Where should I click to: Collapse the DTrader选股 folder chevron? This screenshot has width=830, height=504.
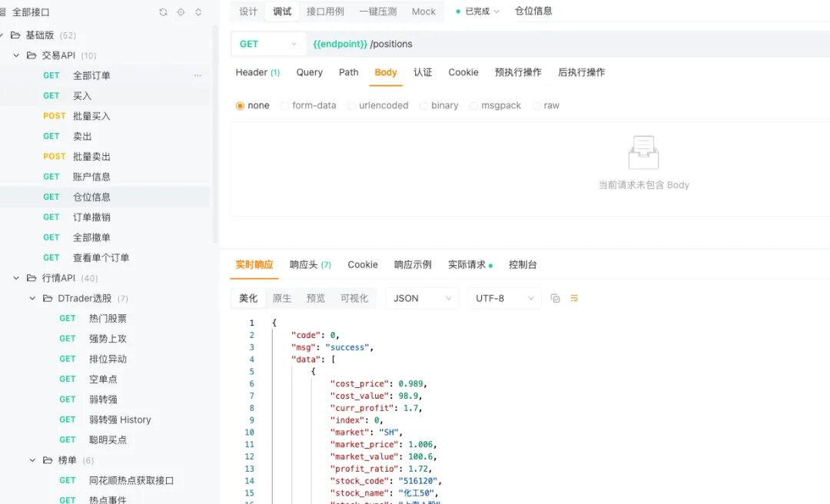coord(32,298)
